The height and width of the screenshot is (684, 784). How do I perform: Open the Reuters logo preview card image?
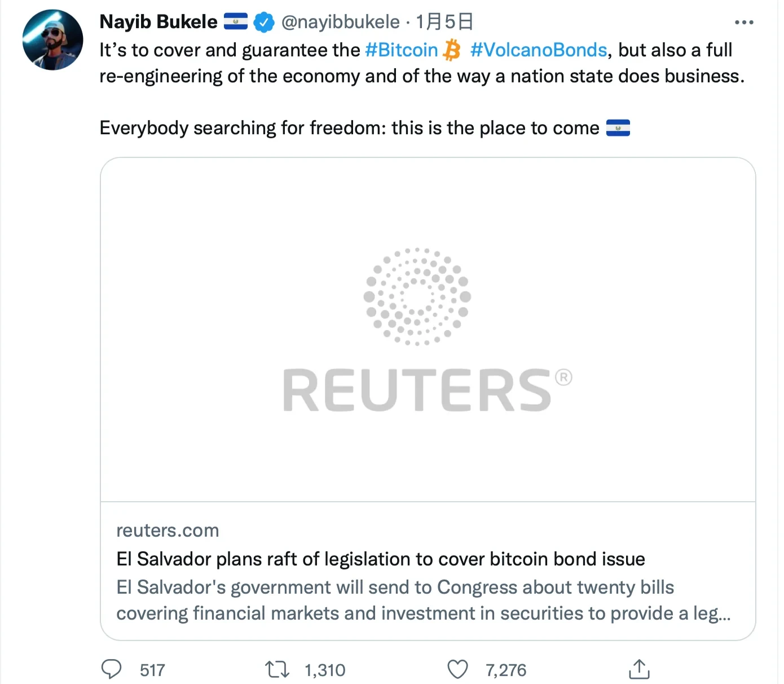pyautogui.click(x=428, y=330)
